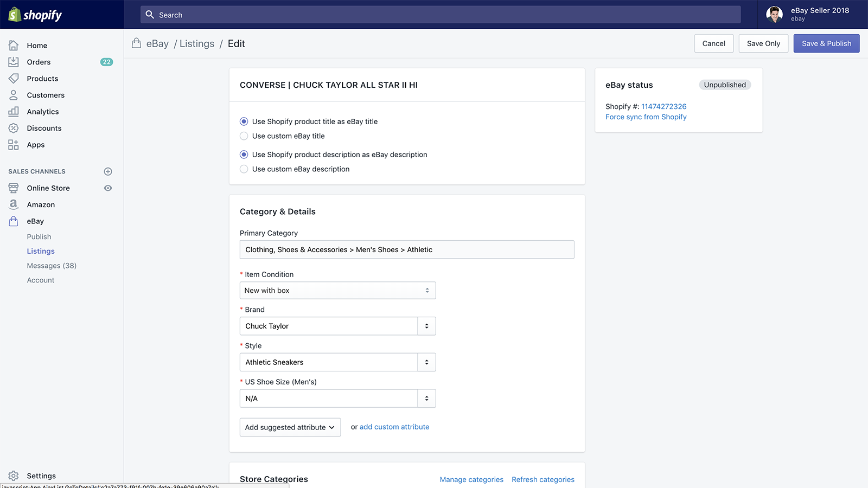
Task: Click the Style field showing Athletic Sneakers
Action: click(329, 362)
